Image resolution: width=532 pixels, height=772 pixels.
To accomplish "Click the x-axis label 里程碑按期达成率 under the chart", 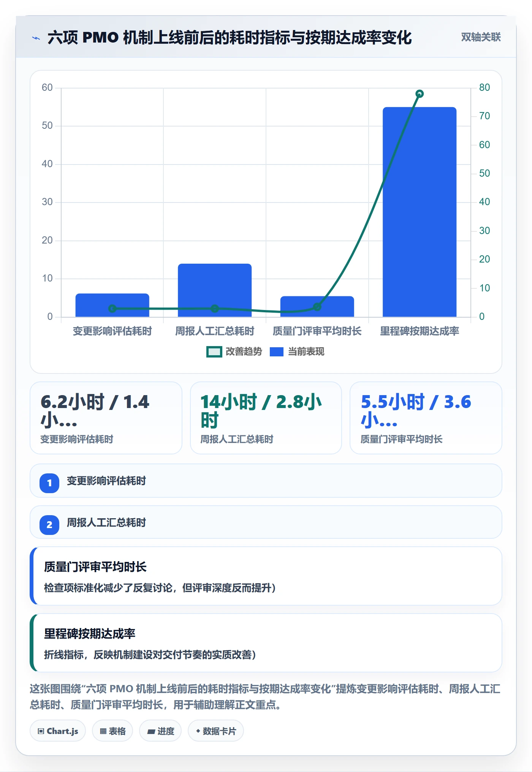I will [420, 331].
